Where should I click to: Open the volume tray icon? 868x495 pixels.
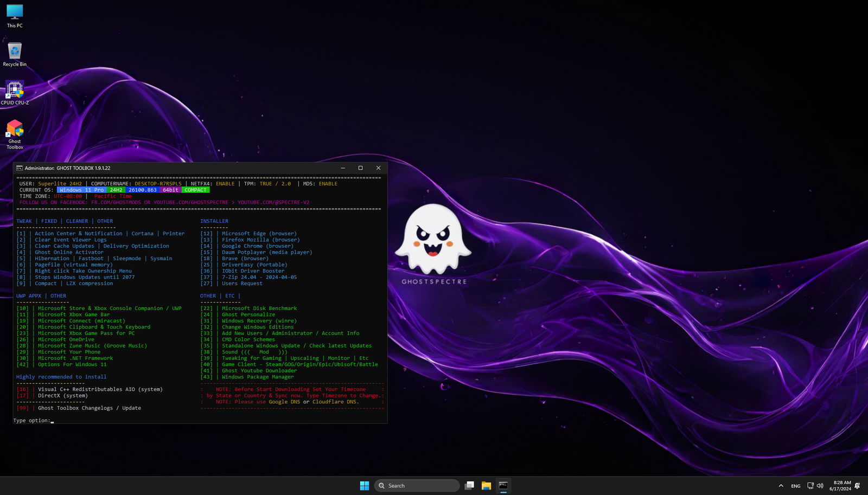(x=820, y=486)
